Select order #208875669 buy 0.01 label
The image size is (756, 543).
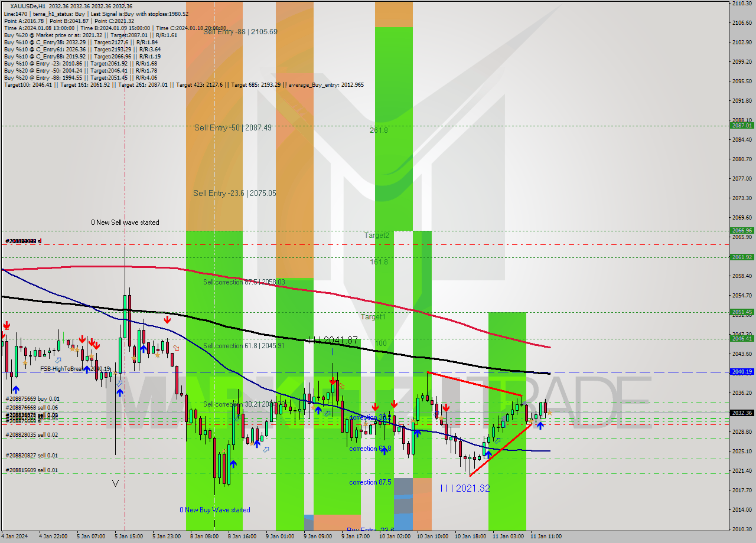[x=32, y=399]
